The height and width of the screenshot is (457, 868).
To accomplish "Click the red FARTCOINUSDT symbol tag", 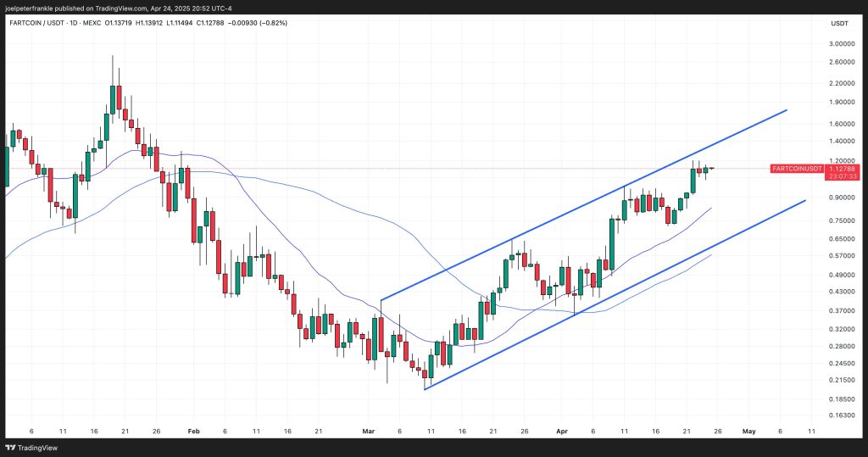I will click(797, 169).
